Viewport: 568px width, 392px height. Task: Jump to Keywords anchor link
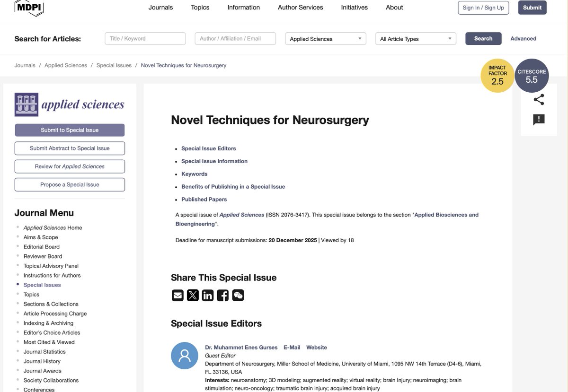click(x=195, y=174)
